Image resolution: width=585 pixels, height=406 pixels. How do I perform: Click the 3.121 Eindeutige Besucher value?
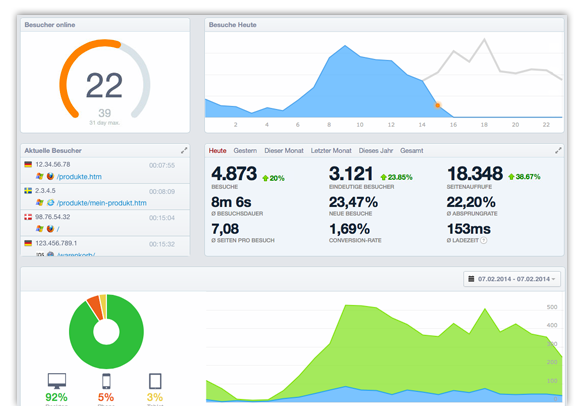click(x=351, y=174)
